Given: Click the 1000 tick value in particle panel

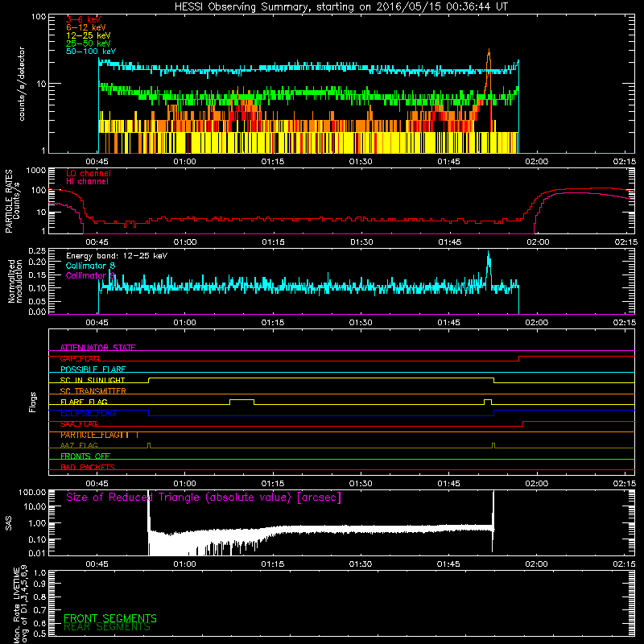Looking at the screenshot, I should (x=35, y=171).
